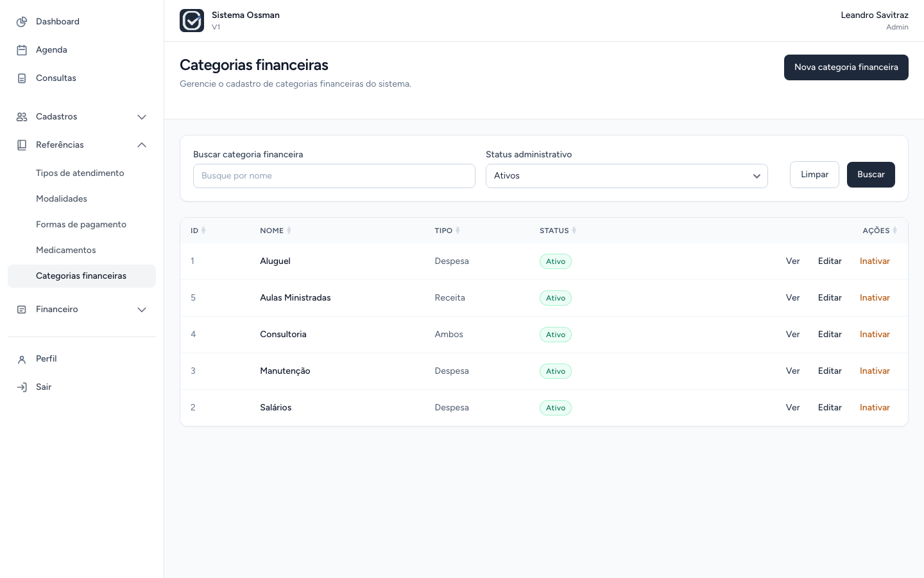The width and height of the screenshot is (924, 578).
Task: Click the Agenda calendar icon
Action: point(22,50)
